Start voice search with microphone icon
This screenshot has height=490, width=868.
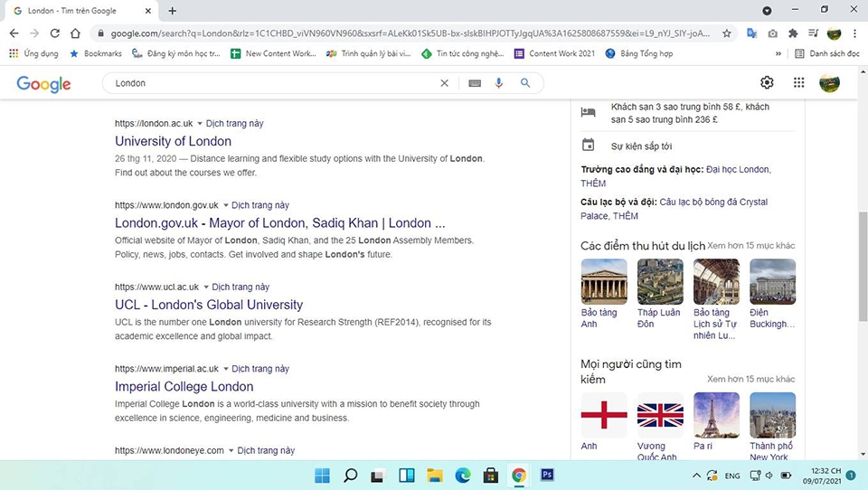[x=499, y=83]
